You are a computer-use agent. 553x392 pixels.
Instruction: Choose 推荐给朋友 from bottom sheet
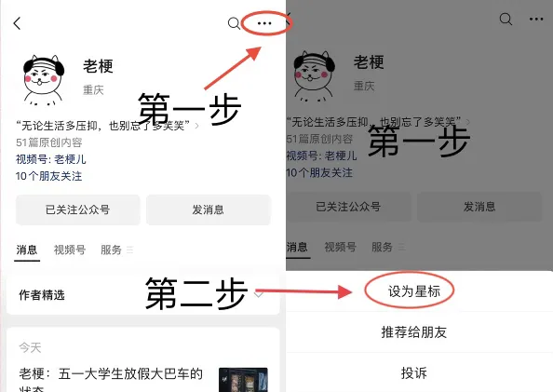[414, 332]
